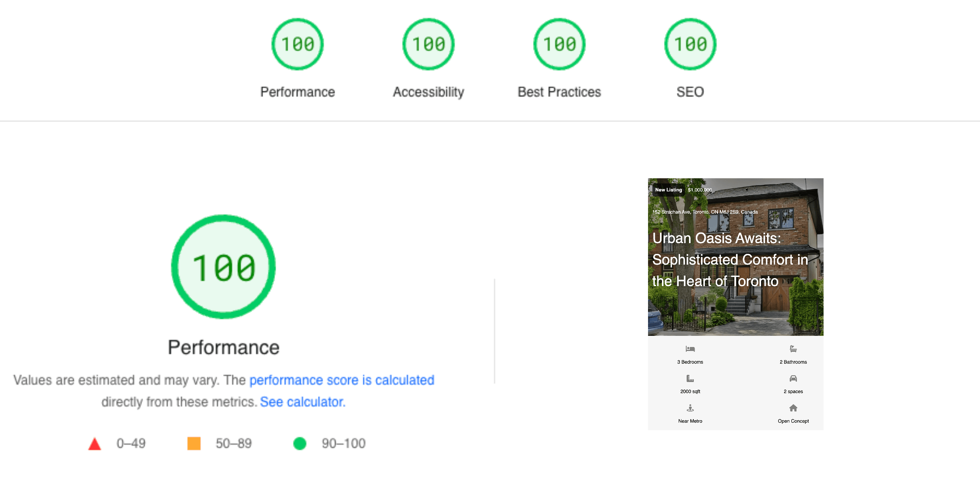Click the 152 Strachan Ave address text

[x=705, y=212]
